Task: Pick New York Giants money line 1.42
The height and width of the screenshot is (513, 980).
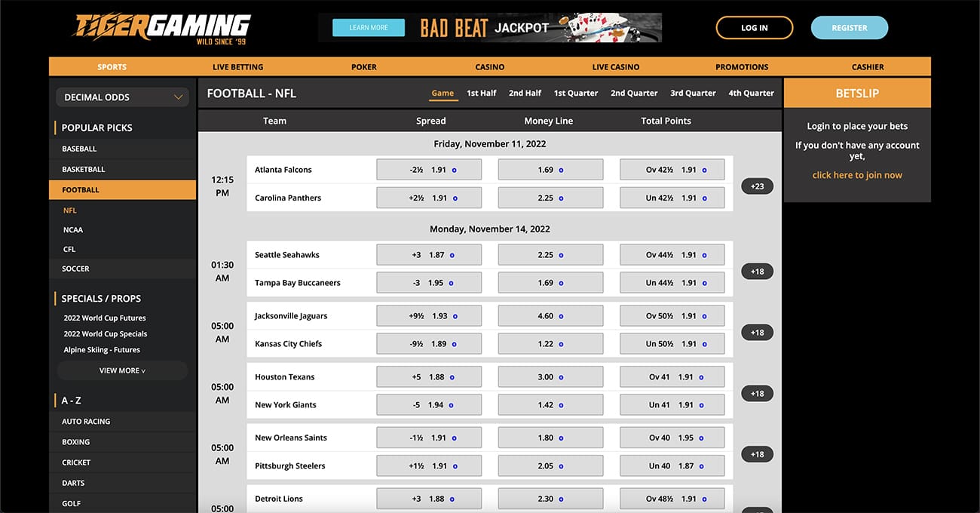Action: tap(550, 405)
